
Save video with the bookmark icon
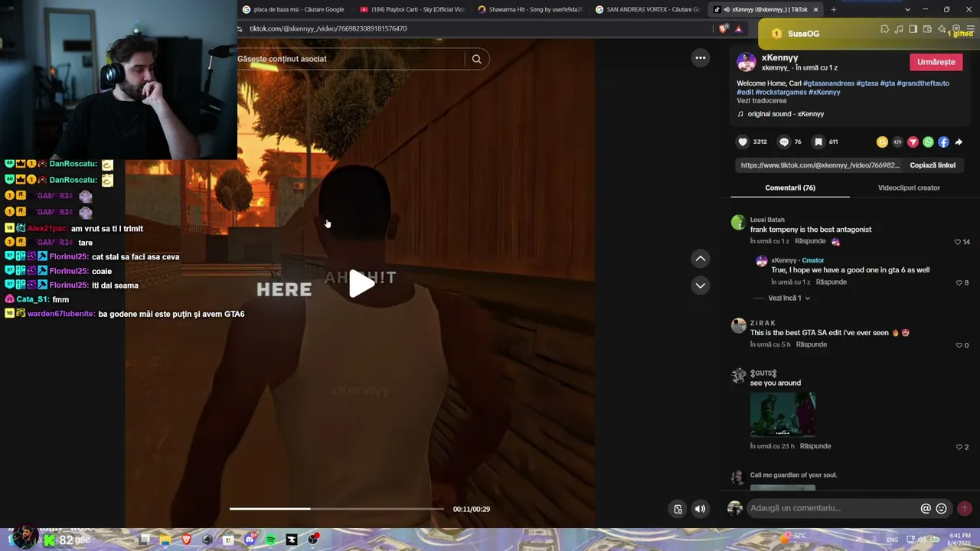pos(818,142)
